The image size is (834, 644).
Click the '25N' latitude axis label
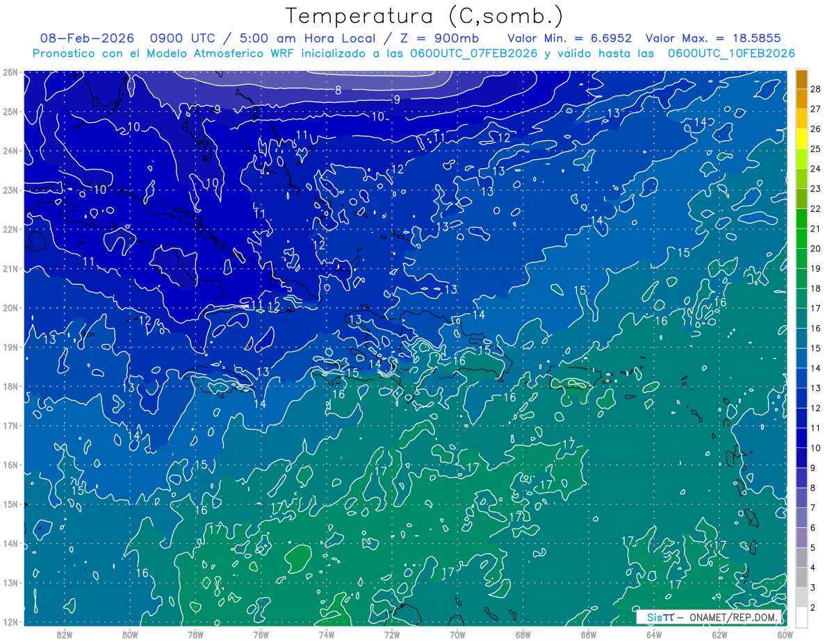pos(10,111)
